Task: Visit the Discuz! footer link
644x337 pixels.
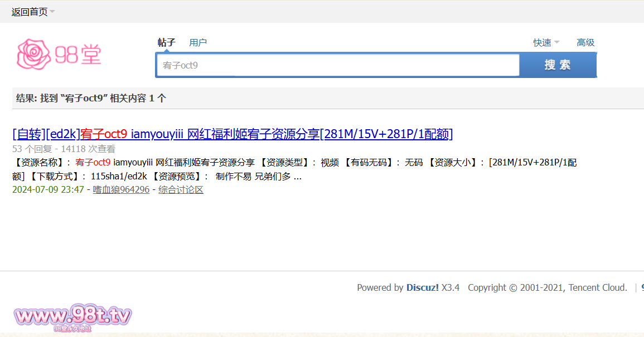Action: tap(422, 287)
